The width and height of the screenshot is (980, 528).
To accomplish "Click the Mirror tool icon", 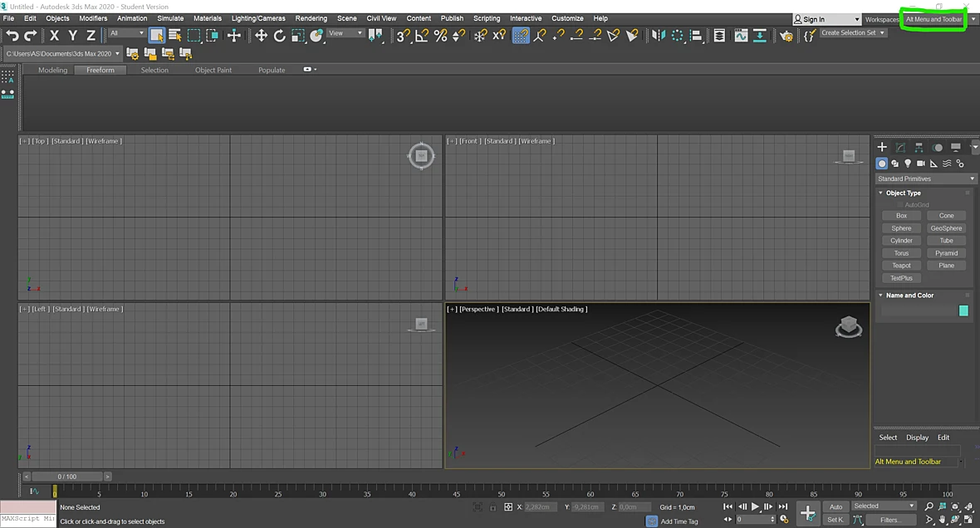I will point(658,36).
